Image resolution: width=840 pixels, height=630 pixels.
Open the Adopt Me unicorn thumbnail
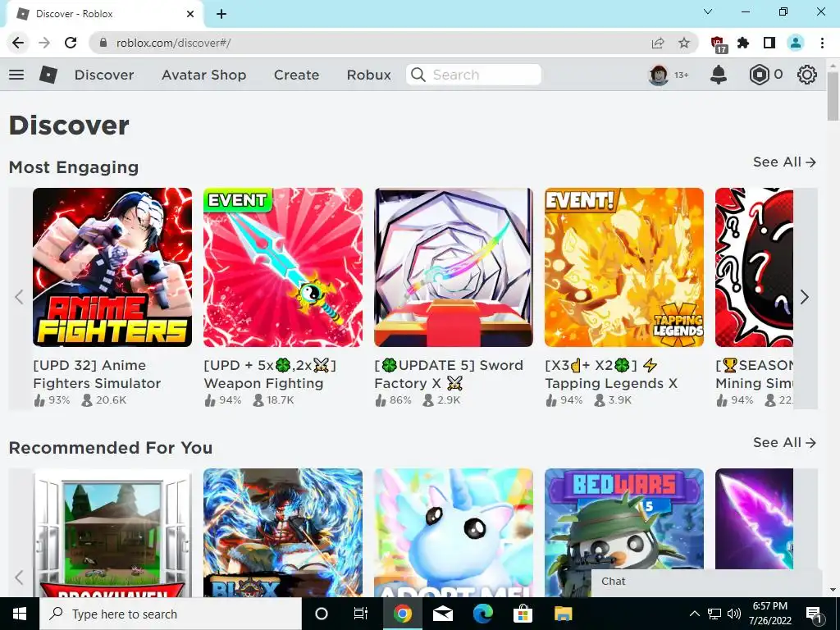(x=454, y=533)
